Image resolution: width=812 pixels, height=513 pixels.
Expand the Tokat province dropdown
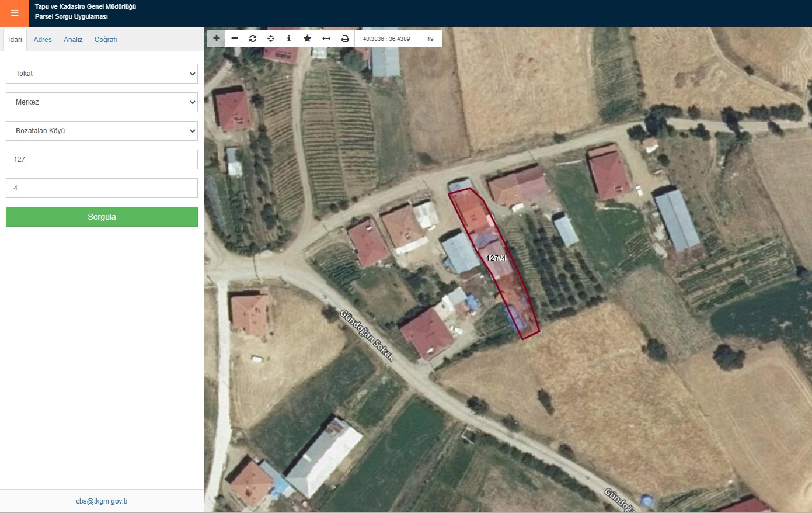(x=102, y=74)
